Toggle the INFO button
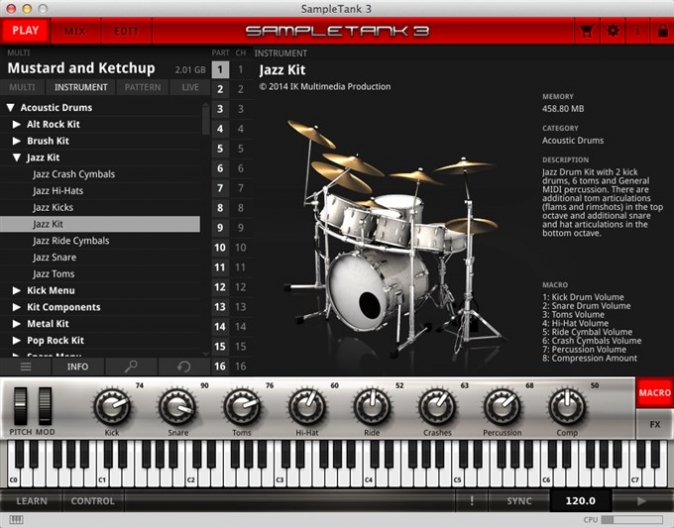This screenshot has width=674, height=528. click(x=77, y=367)
